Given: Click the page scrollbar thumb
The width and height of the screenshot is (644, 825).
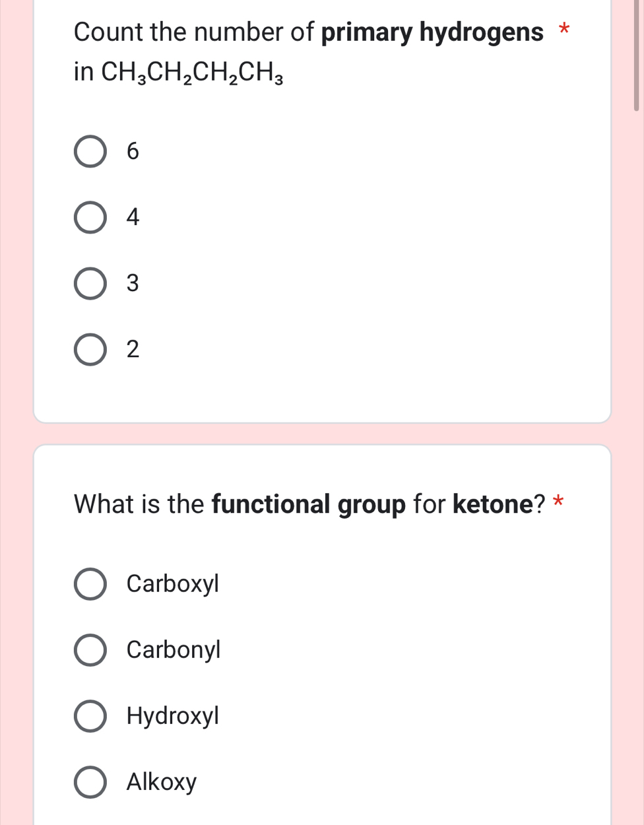Looking at the screenshot, I should pyautogui.click(x=637, y=56).
